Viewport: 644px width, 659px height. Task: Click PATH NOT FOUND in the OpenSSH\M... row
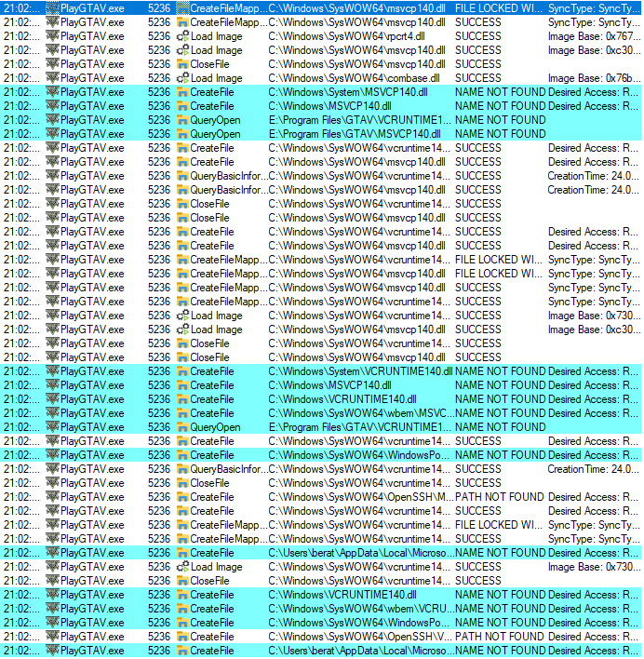pyautogui.click(x=499, y=497)
